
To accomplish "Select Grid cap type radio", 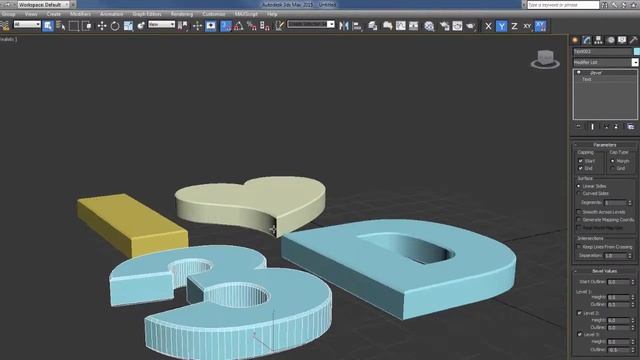I will pos(612,168).
